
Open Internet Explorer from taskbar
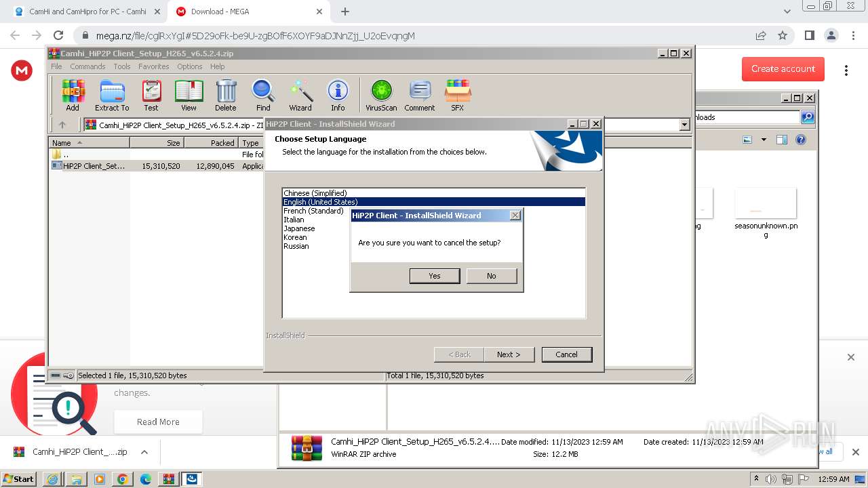point(53,479)
